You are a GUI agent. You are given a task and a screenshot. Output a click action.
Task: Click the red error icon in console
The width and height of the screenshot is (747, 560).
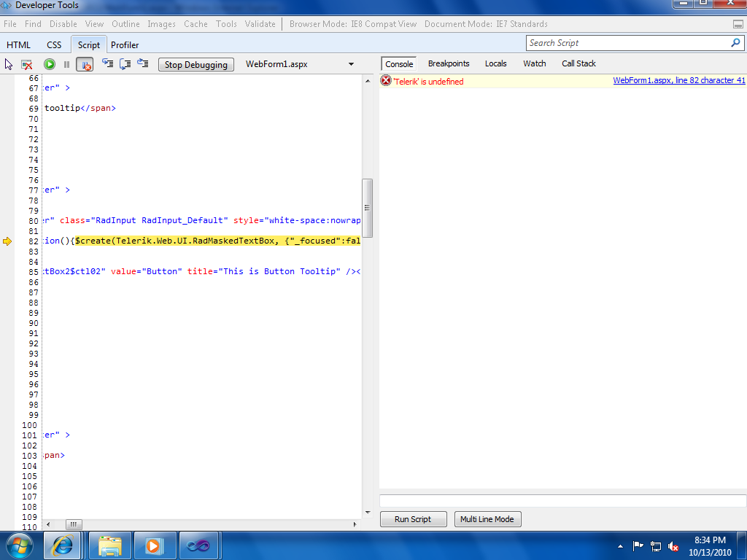386,80
